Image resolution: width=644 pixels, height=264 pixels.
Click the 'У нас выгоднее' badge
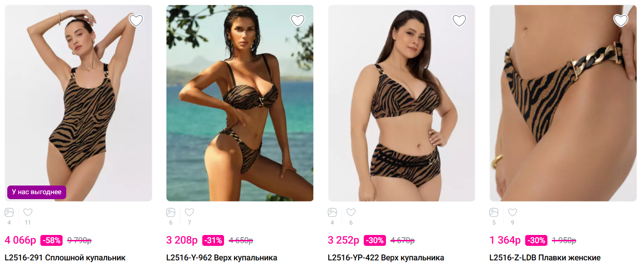click(37, 192)
